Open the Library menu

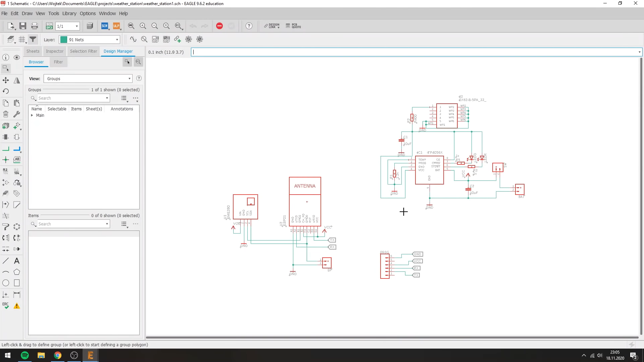[x=69, y=13]
